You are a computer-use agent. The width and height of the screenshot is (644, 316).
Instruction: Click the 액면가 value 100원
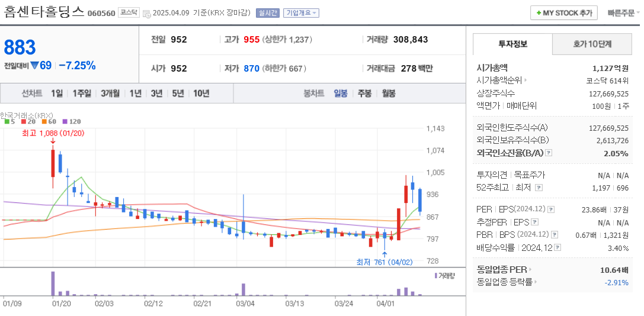(x=601, y=106)
